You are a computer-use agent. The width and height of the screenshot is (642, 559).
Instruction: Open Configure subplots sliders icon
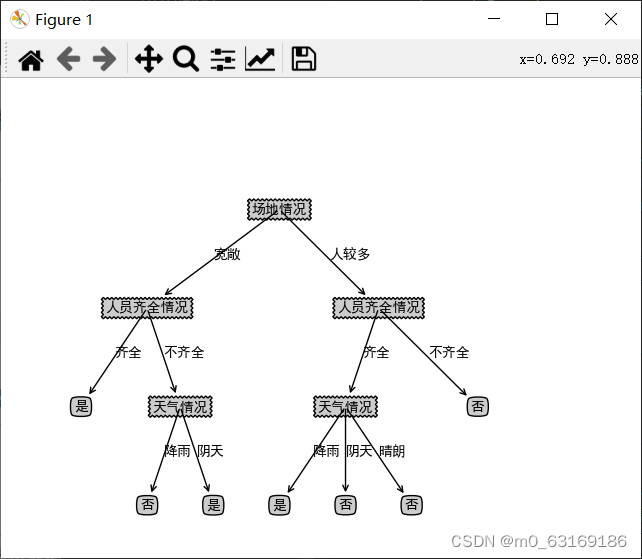click(223, 59)
